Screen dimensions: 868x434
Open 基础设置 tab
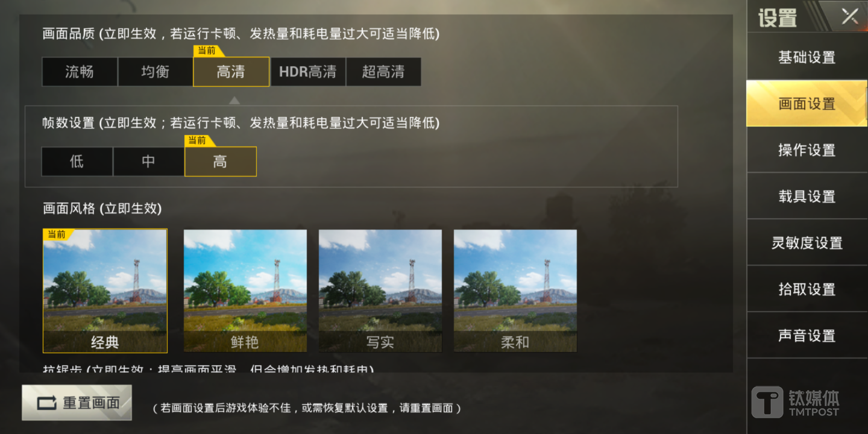coord(807,57)
